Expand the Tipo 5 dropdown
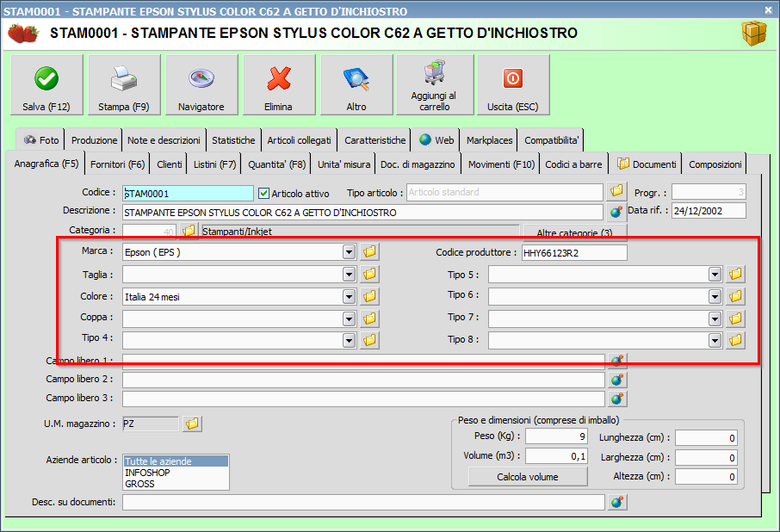The image size is (780, 532). click(x=715, y=274)
